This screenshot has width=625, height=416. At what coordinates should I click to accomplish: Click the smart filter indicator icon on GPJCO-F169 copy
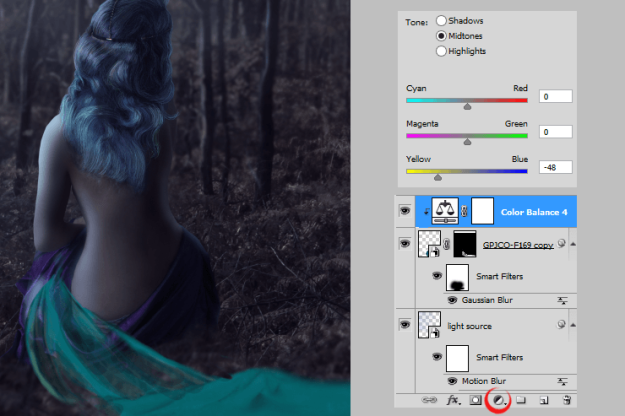[x=561, y=243]
